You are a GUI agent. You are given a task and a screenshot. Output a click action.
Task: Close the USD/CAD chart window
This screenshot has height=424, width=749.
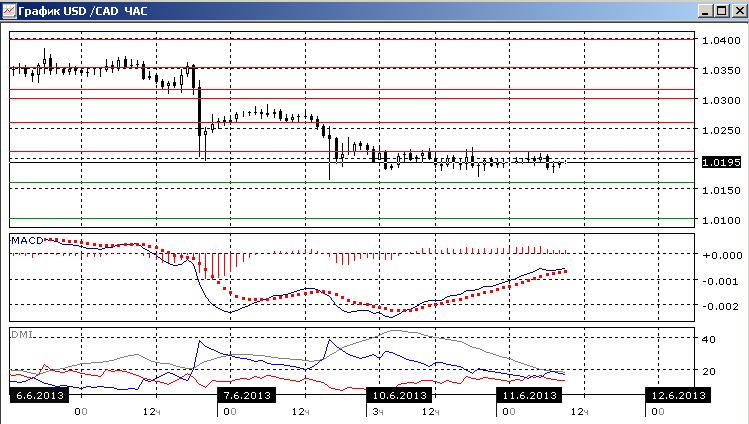[x=739, y=11]
